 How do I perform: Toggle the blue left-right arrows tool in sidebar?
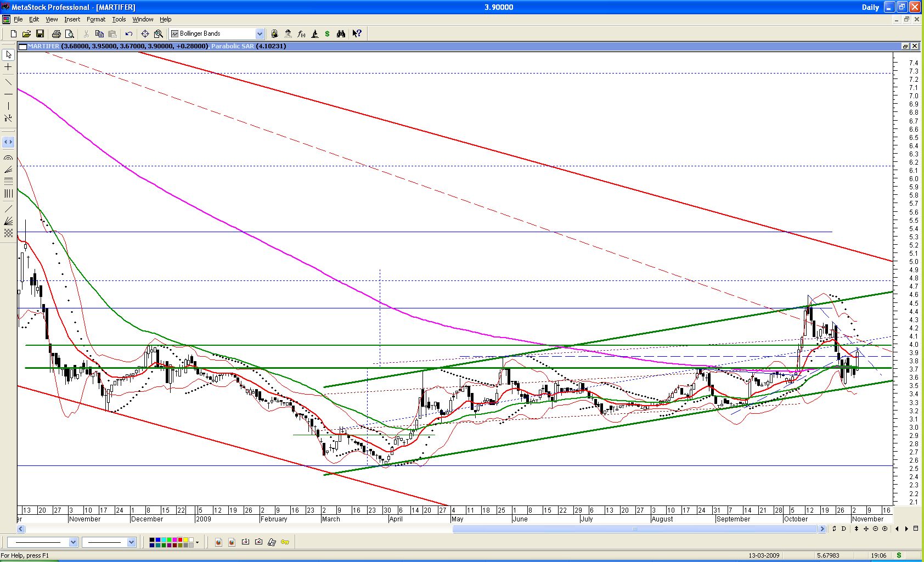coord(8,142)
